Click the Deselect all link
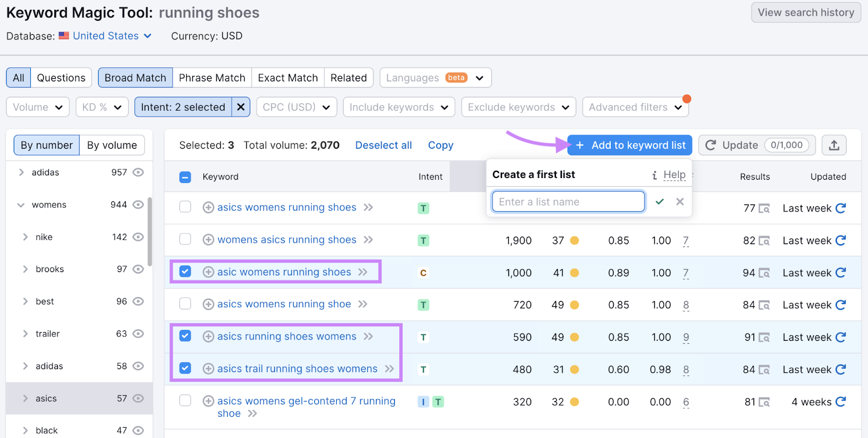Image resolution: width=868 pixels, height=438 pixels. pyautogui.click(x=384, y=145)
